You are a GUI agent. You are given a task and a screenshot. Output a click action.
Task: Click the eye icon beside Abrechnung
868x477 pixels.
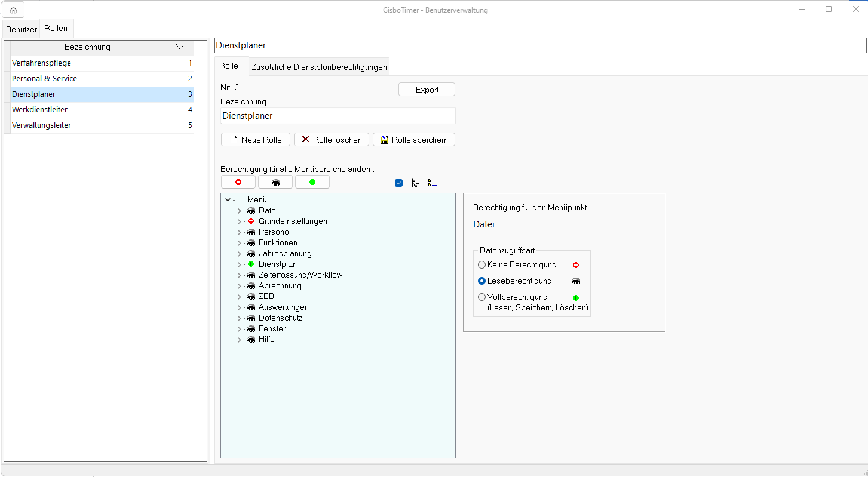point(251,286)
